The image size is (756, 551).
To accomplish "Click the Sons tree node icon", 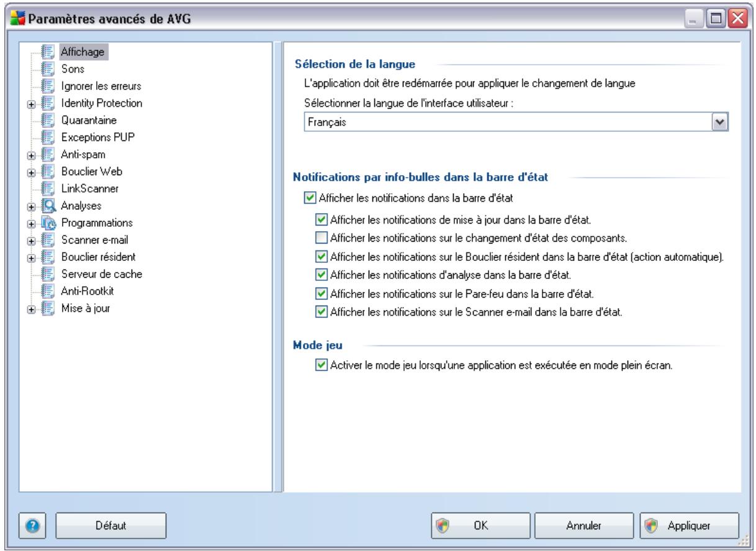I will (x=48, y=69).
